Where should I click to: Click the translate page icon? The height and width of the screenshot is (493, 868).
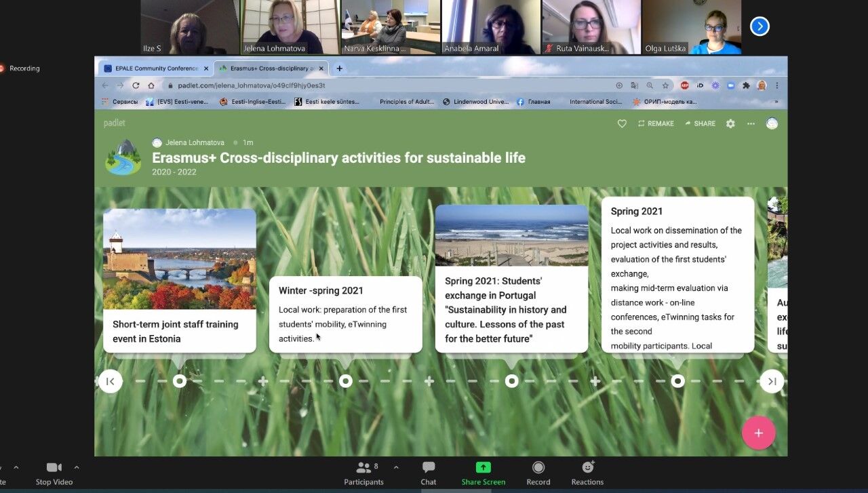[635, 85]
